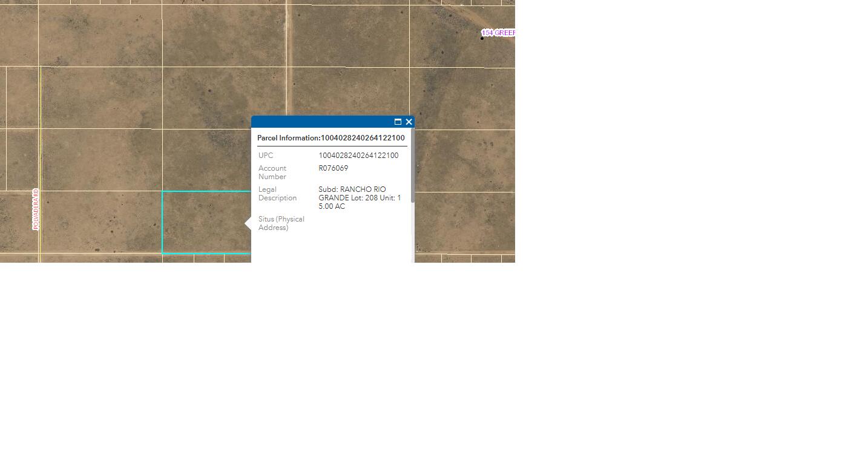Click the 154 GREEF address label
868x457 pixels.
click(498, 33)
